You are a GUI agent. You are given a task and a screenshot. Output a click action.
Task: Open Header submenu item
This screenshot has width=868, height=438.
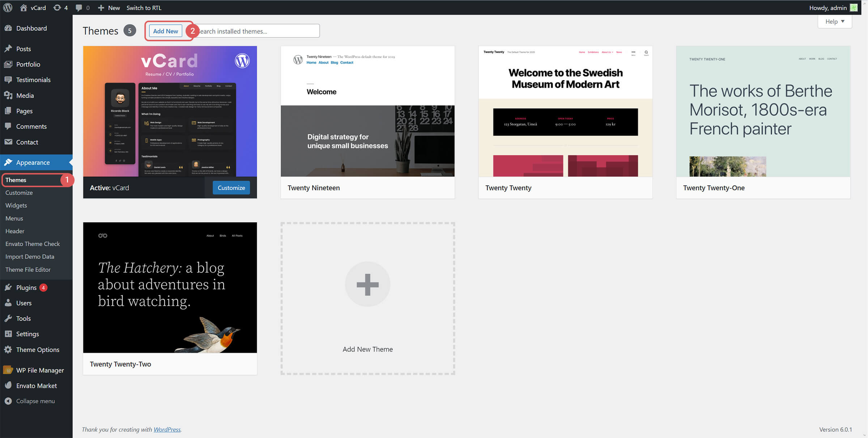point(15,231)
